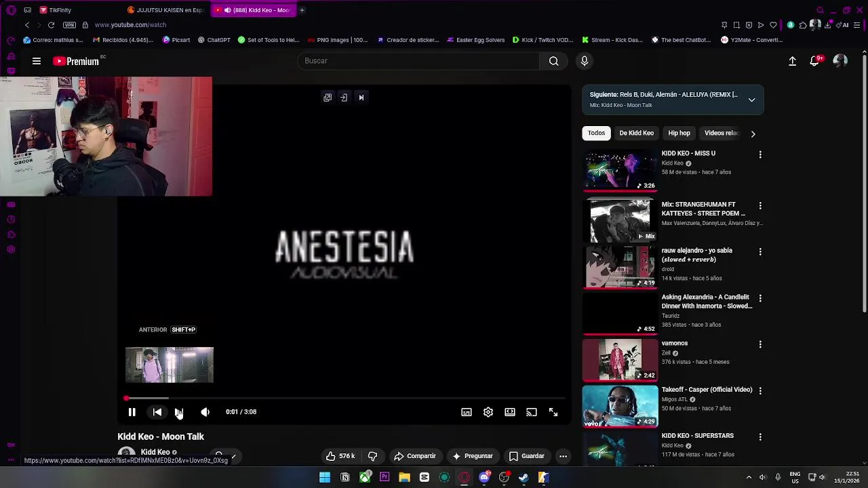This screenshot has height=488, width=868.
Task: Select the Videos relacionados chip
Action: [721, 133]
